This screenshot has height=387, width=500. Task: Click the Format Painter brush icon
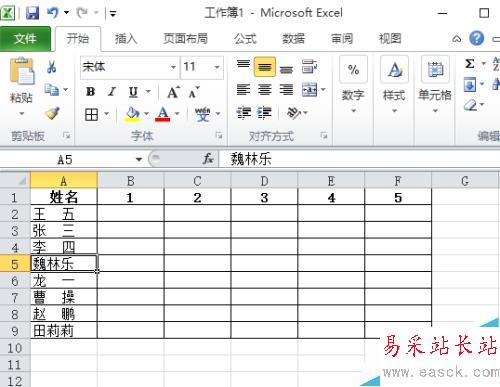(x=52, y=113)
